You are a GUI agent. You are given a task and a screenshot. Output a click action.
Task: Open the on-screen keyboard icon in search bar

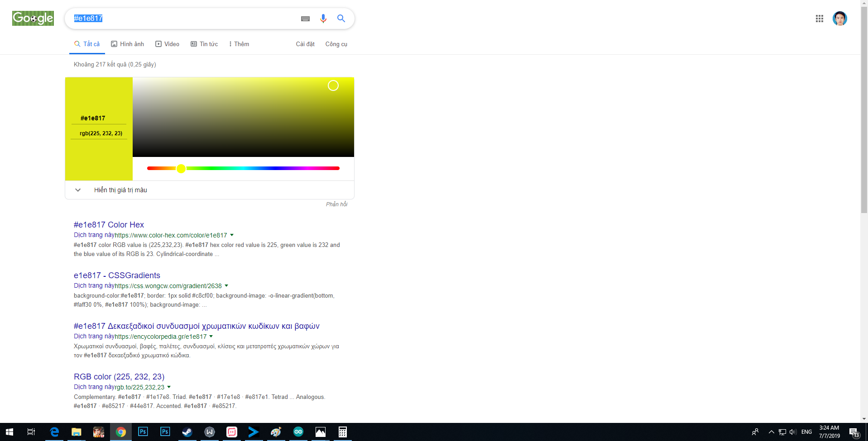(305, 19)
